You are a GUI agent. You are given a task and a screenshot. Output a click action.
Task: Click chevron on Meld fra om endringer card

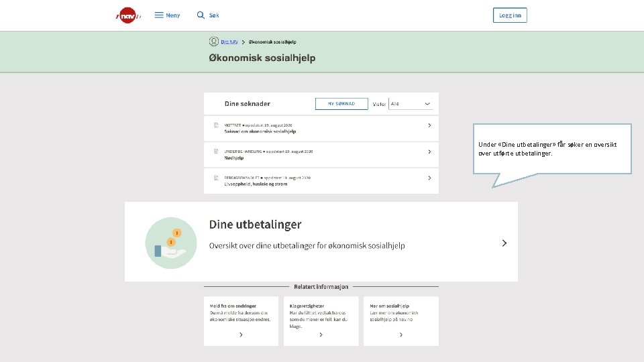(x=241, y=335)
